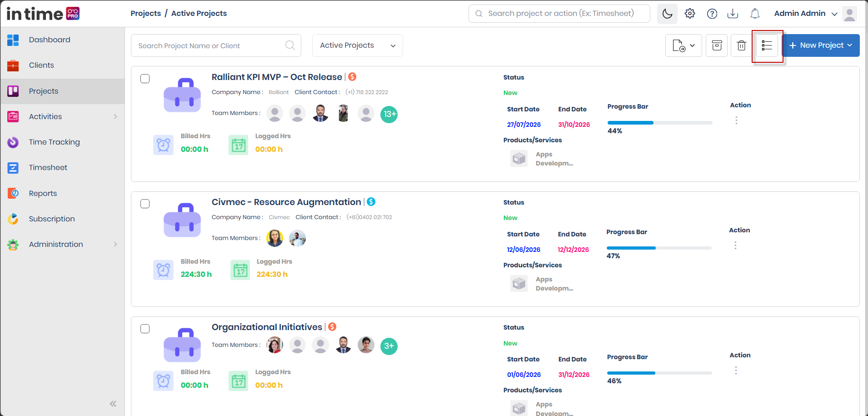Open settings gear in top bar
This screenshot has height=416, width=868.
click(690, 14)
